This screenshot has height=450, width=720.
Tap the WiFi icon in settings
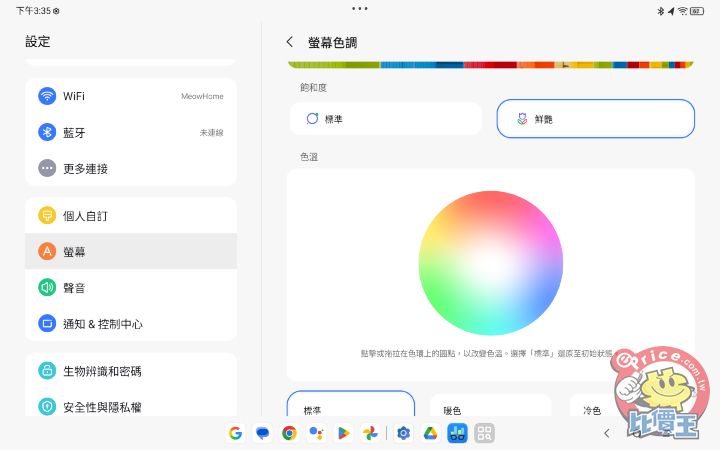point(47,96)
